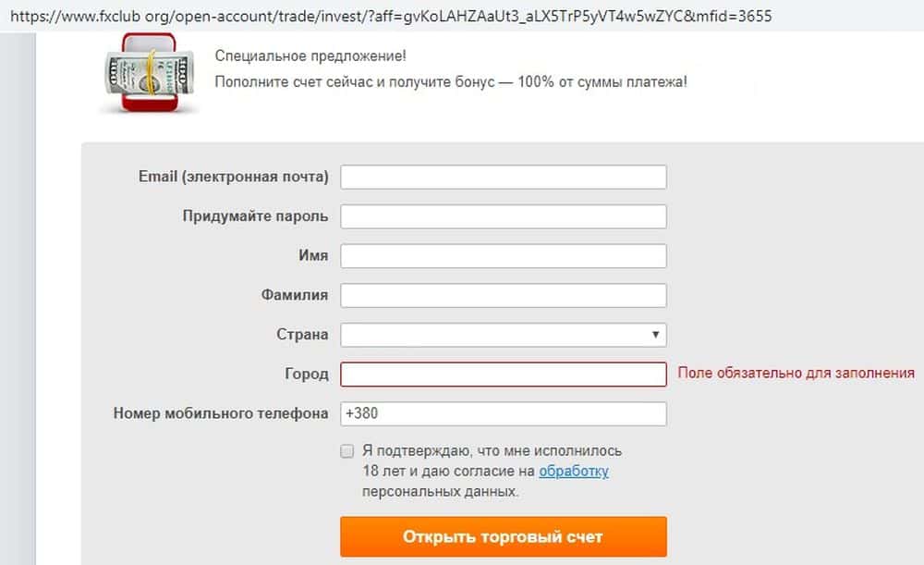Image resolution: width=924 pixels, height=565 pixels.
Task: Open the обработку hyperlink
Action: [x=574, y=472]
